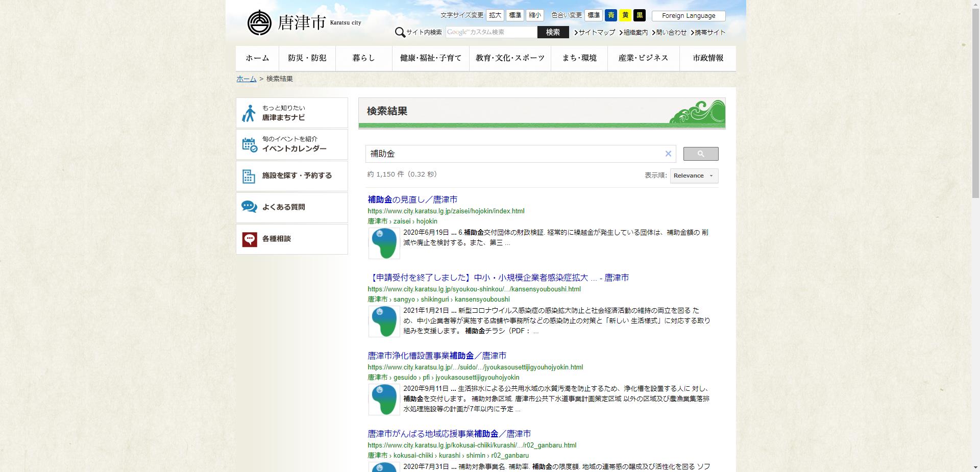Click the Karatsu city emblem logo

pos(261,21)
